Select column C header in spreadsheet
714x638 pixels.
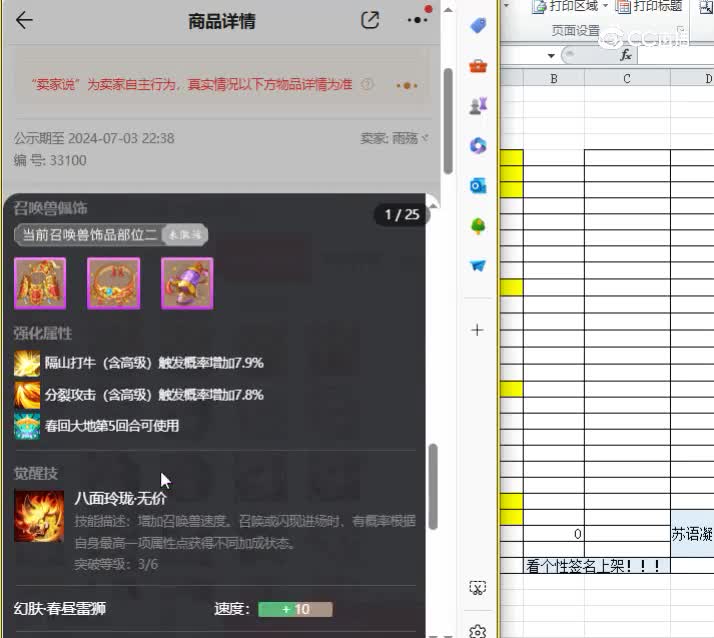tap(627, 78)
